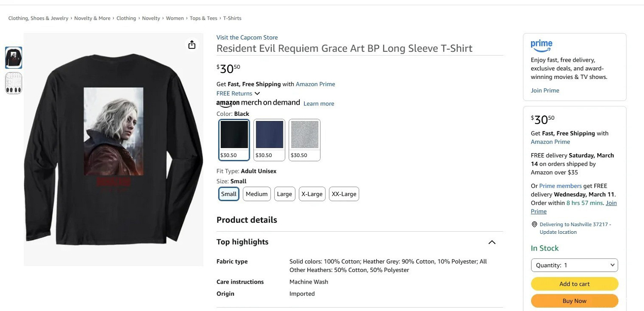Collapse the Top highlights section
The image size is (644, 311).
492,242
